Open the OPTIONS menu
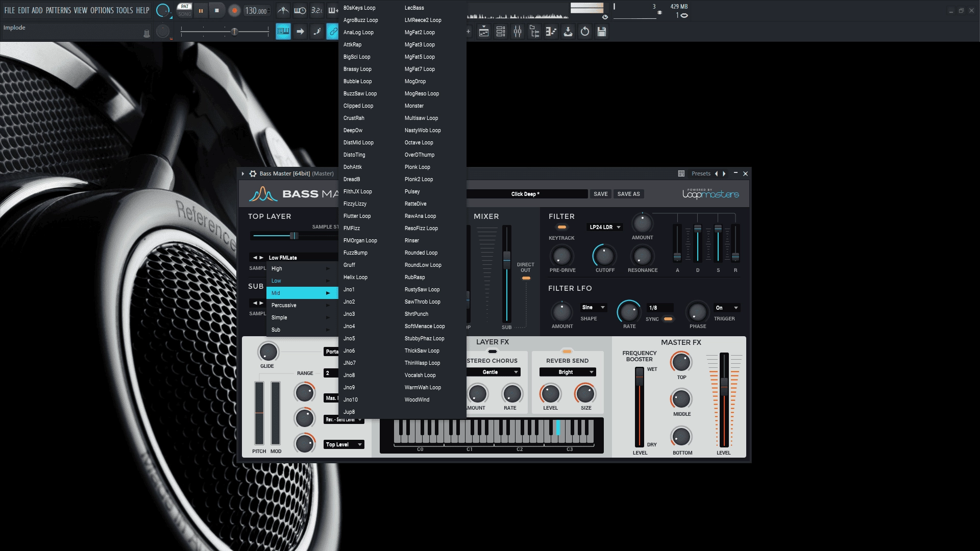 pos(102,10)
